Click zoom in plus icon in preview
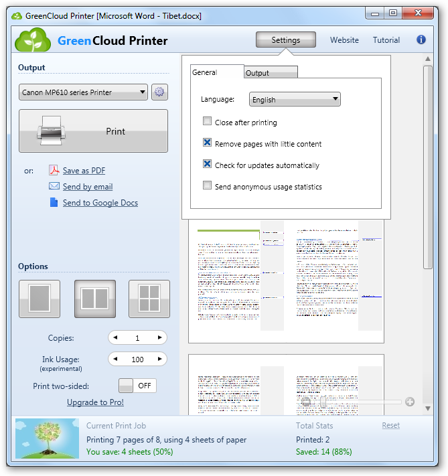This screenshot has width=448, height=476. (410, 402)
